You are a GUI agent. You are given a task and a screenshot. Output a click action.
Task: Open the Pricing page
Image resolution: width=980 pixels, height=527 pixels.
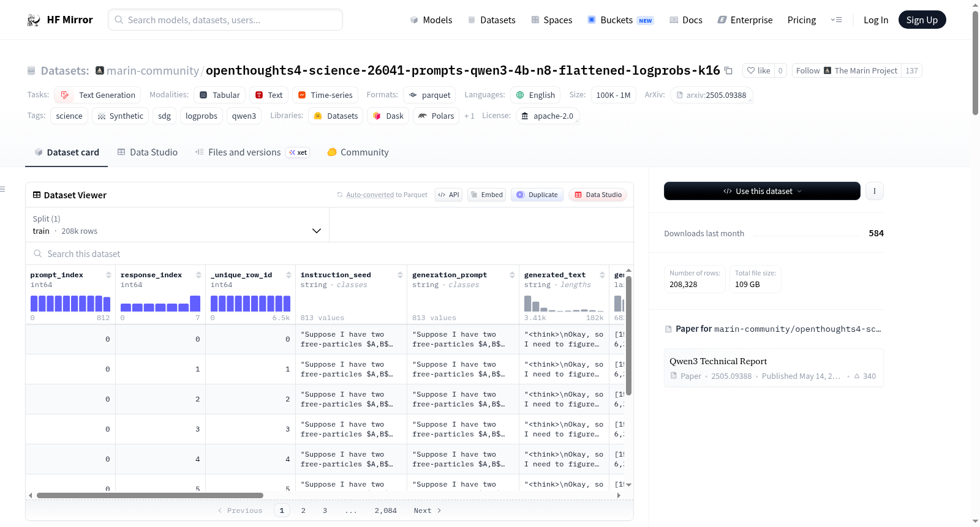pos(802,20)
